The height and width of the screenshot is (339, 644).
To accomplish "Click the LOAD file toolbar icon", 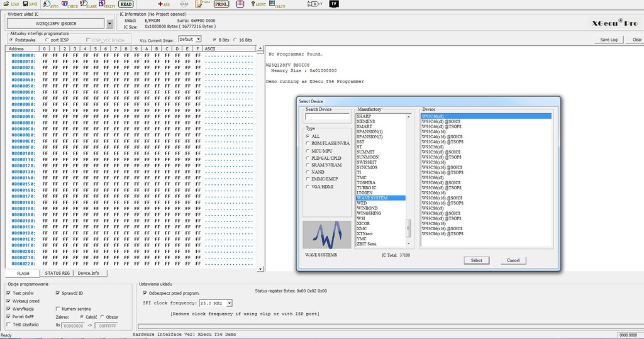I will 11,4.
